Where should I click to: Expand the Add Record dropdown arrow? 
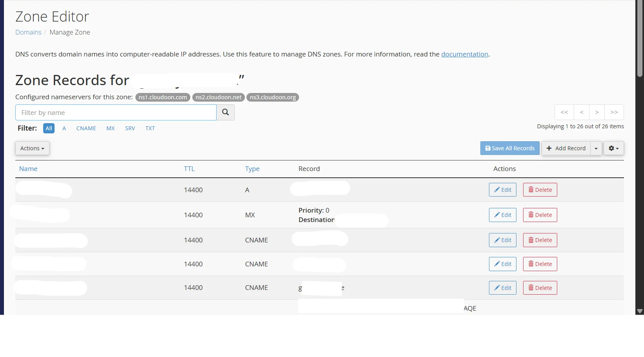click(596, 148)
